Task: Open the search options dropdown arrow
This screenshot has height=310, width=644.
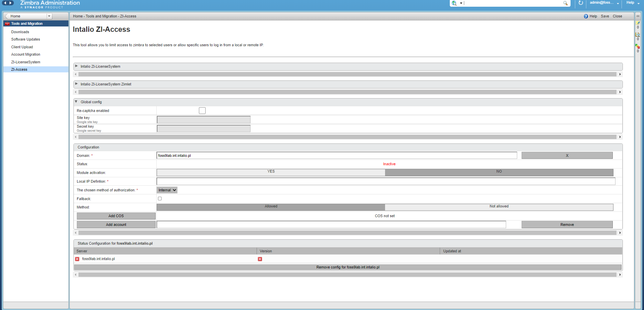Action: [x=461, y=3]
